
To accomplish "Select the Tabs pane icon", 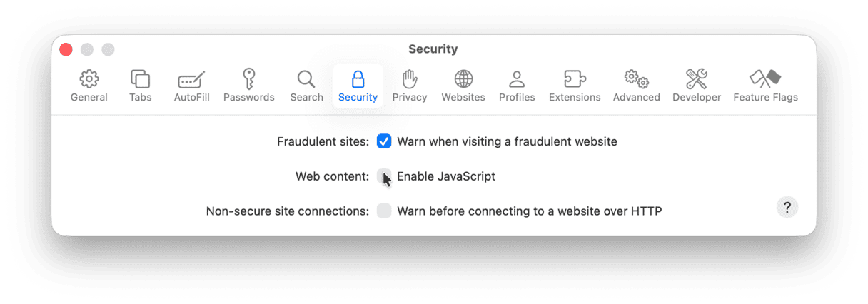I will 140,78.
